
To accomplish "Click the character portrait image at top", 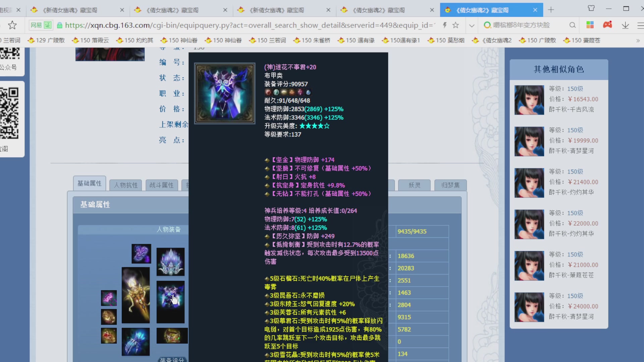I will pyautogui.click(x=110, y=54).
